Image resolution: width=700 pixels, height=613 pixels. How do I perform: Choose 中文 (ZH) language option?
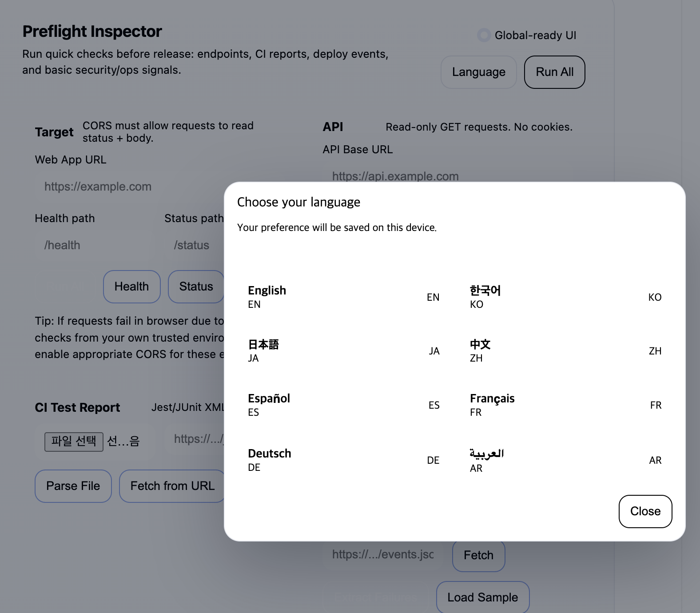pyautogui.click(x=565, y=351)
